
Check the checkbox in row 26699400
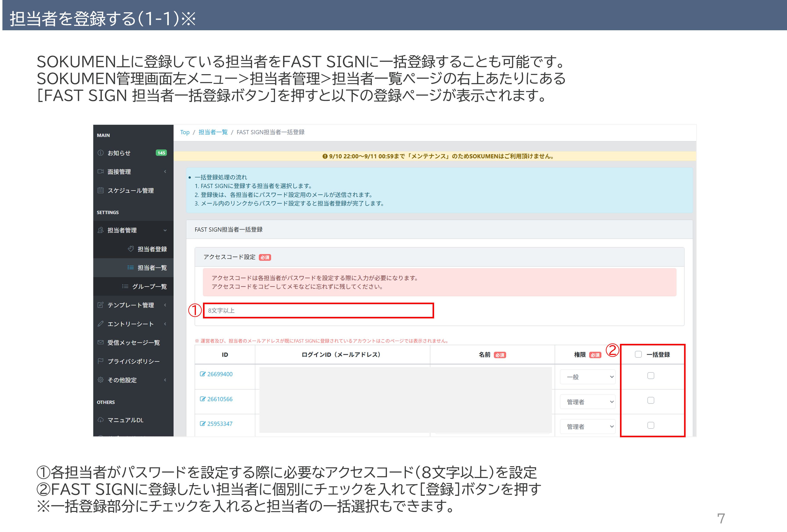(x=650, y=376)
